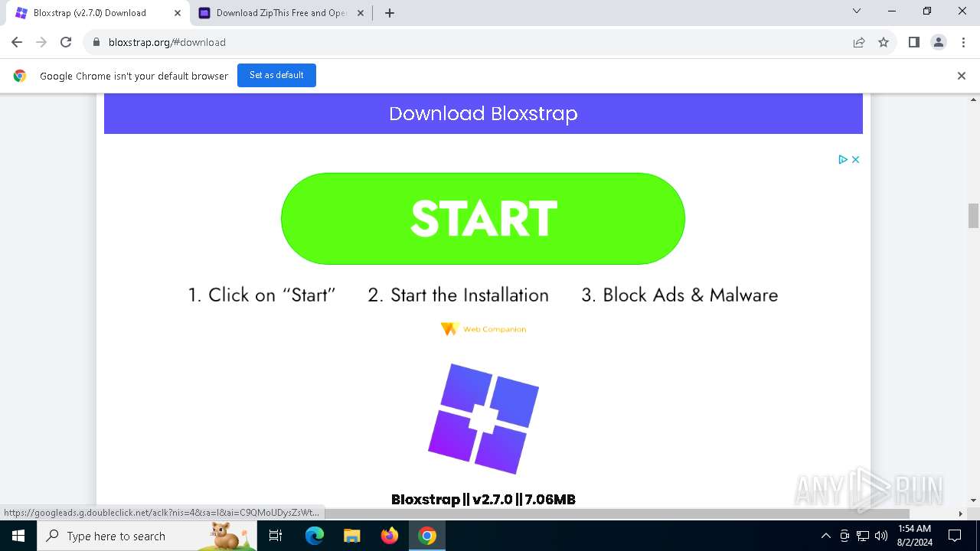
Task: Close the Download ZipThis tab
Action: [361, 13]
